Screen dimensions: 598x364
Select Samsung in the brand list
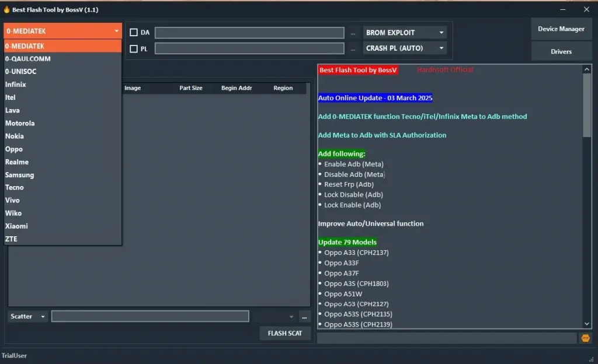click(x=62, y=175)
